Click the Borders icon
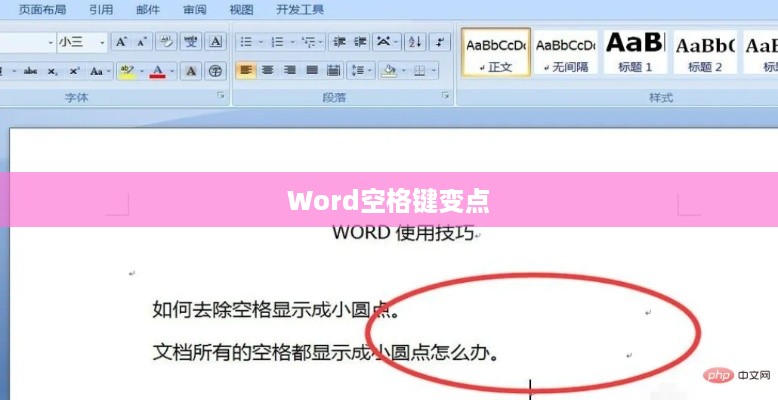The image size is (778, 400). click(x=420, y=71)
